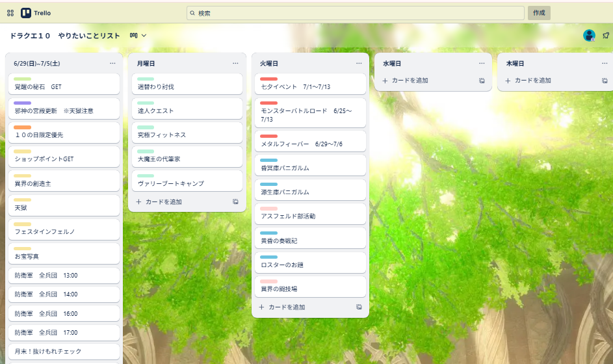Click the 火曜日 list title

click(269, 63)
